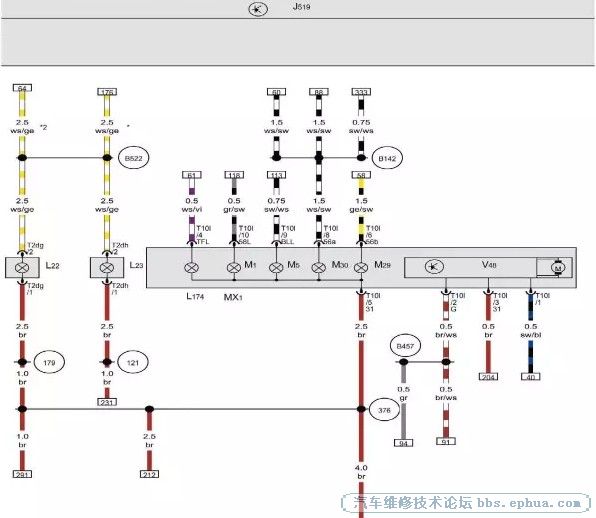Select the B522 connection circle
This screenshot has width=596, height=518.
coord(133,158)
